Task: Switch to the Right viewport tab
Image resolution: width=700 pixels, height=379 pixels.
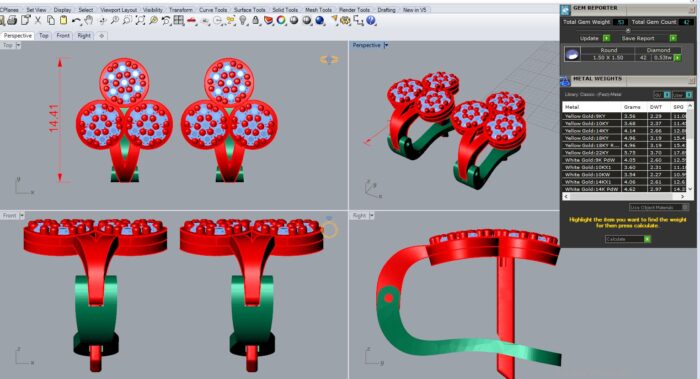Action: click(84, 35)
